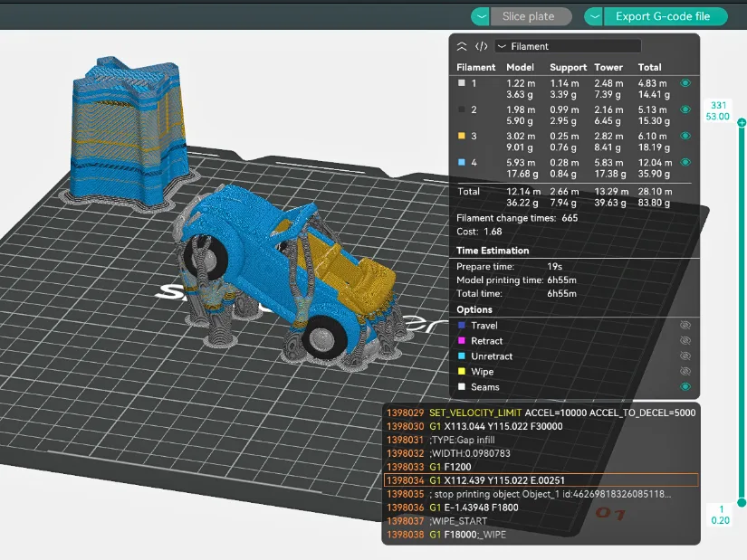Click the Tower column header
Screen dimensions: 747x560
608,67
